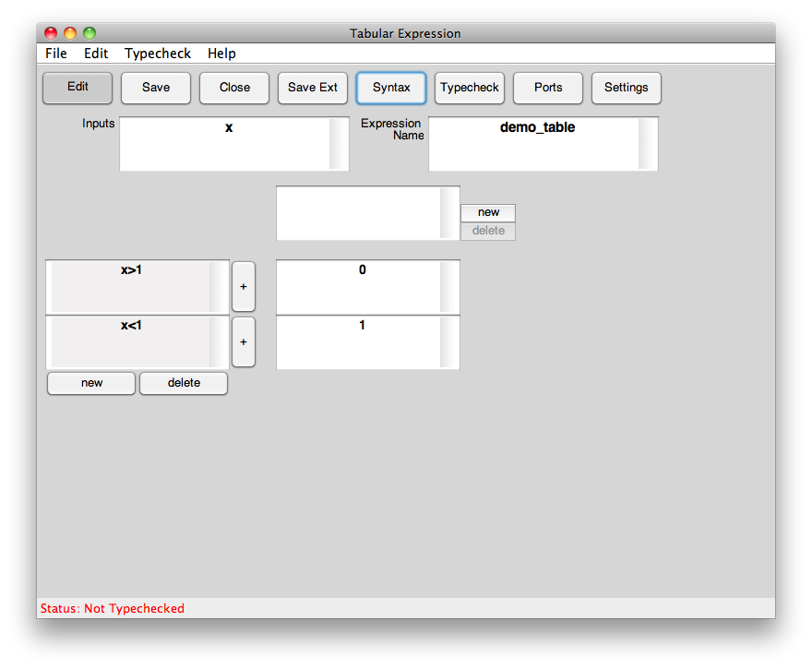This screenshot has height=669, width=812.
Task: Click the result cell containing 0
Action: (x=360, y=287)
